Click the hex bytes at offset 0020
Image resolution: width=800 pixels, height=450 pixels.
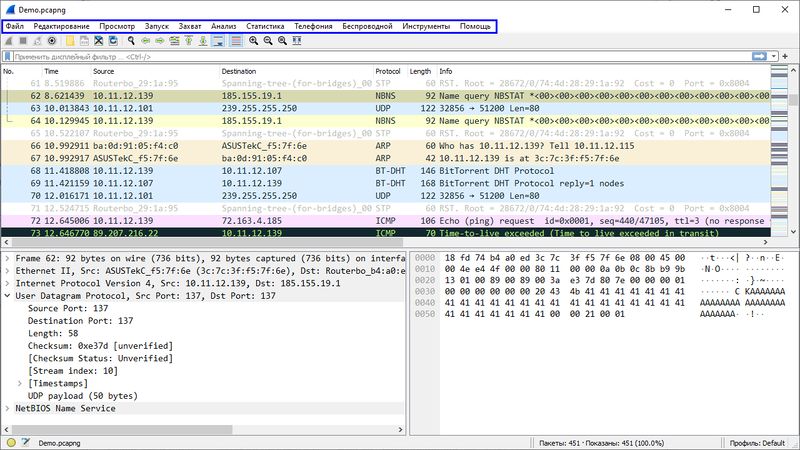click(x=564, y=280)
